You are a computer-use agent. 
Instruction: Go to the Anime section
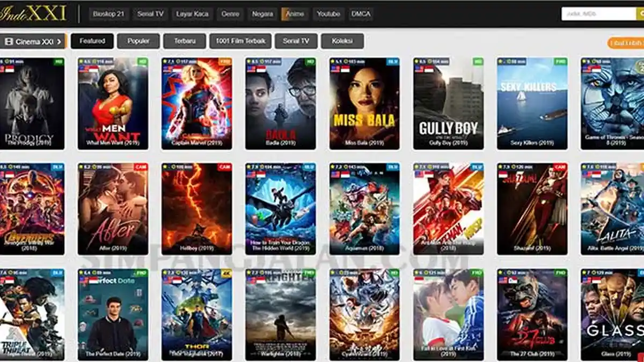point(295,14)
